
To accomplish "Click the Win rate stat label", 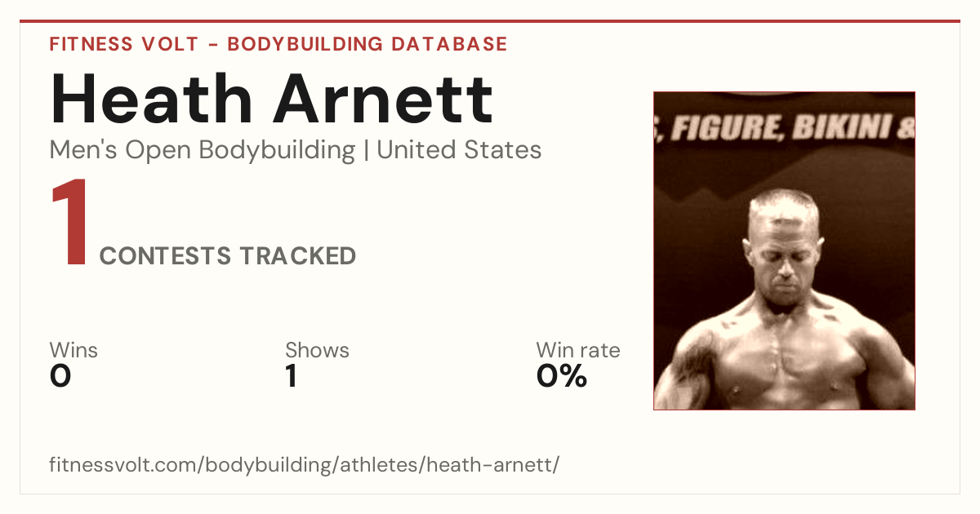I will pos(578,351).
